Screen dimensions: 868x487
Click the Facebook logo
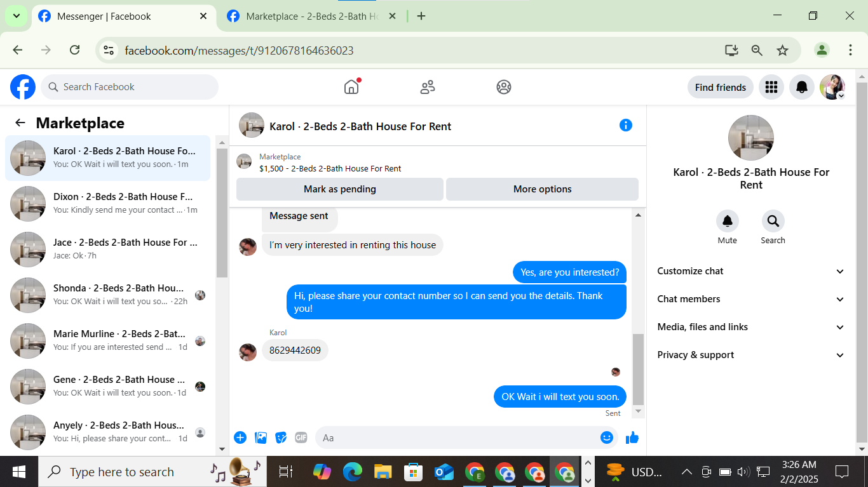click(23, 87)
